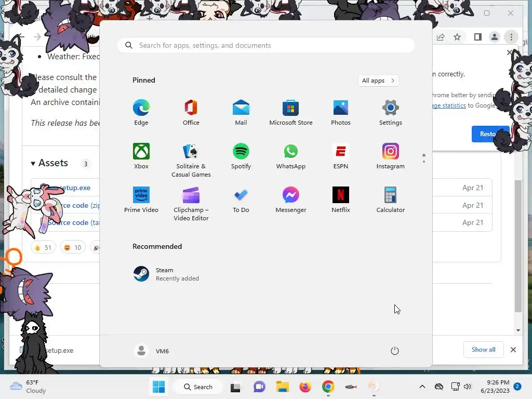Image resolution: width=532 pixels, height=399 pixels.
Task: Open WhatsApp from pinned apps
Action: pyautogui.click(x=291, y=156)
